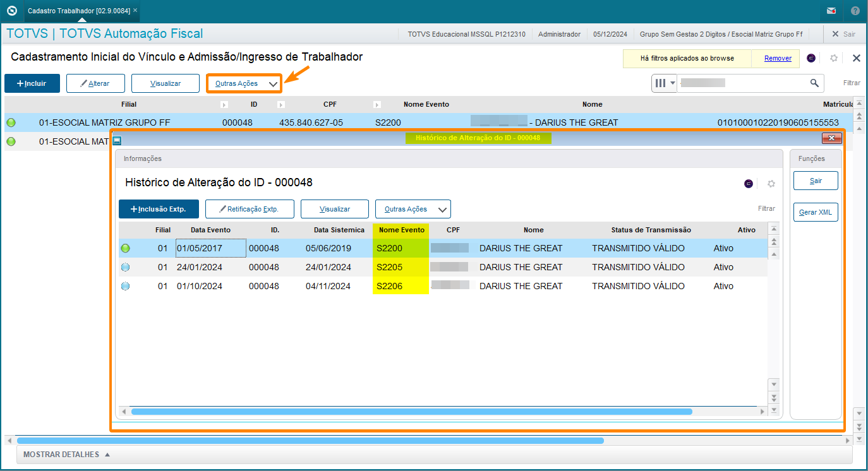The width and height of the screenshot is (868, 471).
Task: Click the blue status icon of S2206 row
Action: tap(125, 286)
